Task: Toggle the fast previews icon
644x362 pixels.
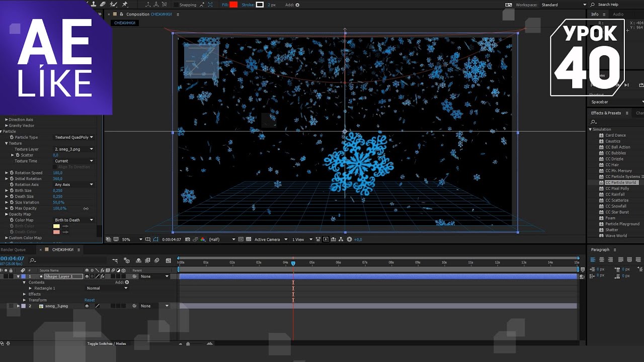Action: tap(326, 240)
